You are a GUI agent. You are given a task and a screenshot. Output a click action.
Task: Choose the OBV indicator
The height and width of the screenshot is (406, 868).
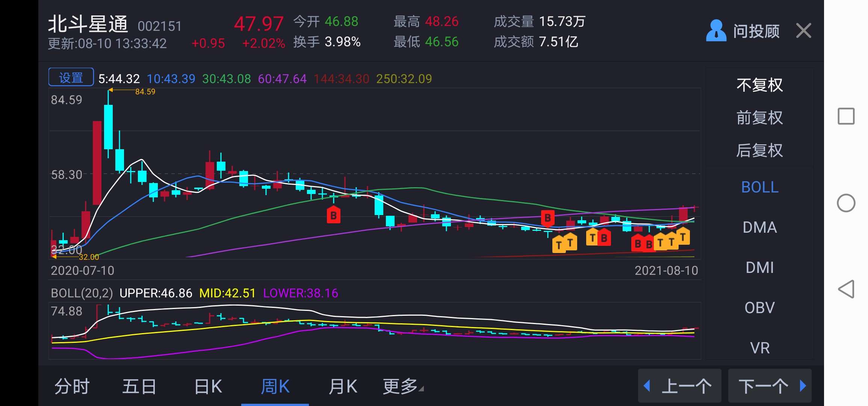[x=760, y=308]
